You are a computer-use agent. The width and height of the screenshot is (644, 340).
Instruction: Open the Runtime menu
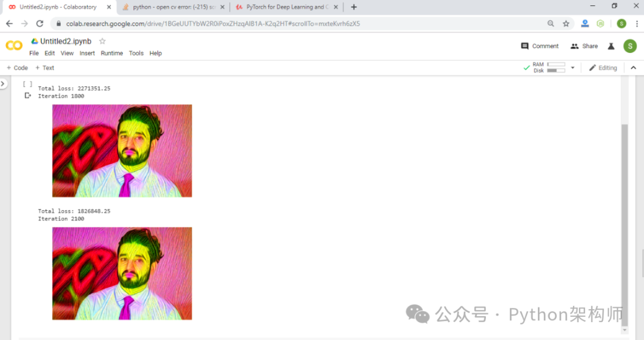112,54
